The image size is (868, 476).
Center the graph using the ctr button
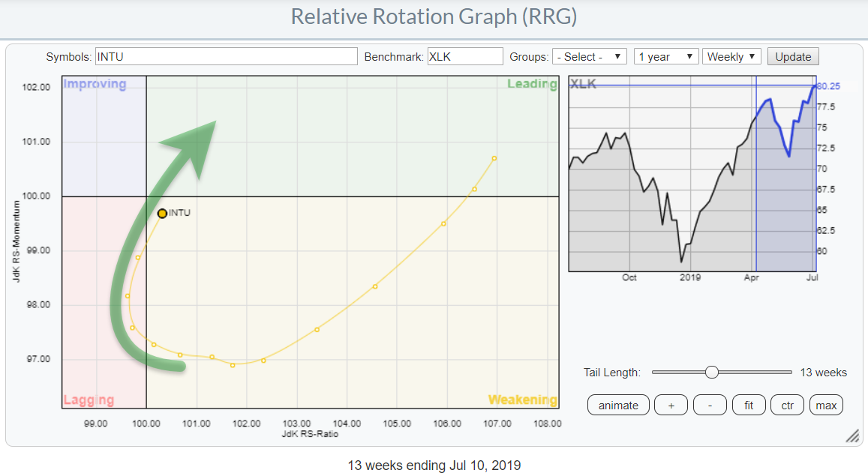click(787, 406)
